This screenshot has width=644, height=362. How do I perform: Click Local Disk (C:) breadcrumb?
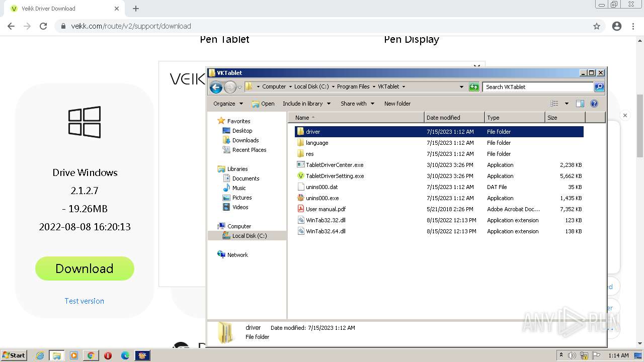coord(311,86)
